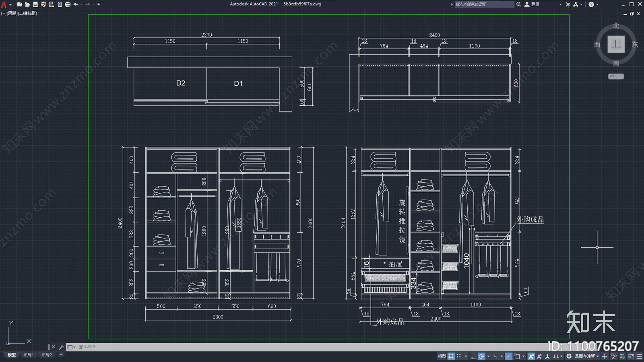
Task: Click the ViewCube top face 上
Action: coord(616,44)
